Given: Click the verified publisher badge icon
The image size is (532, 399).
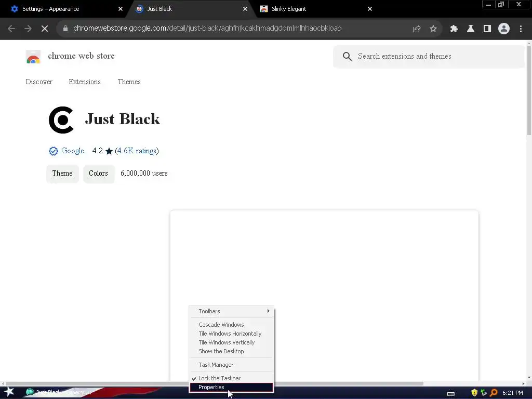Looking at the screenshot, I should point(54,151).
